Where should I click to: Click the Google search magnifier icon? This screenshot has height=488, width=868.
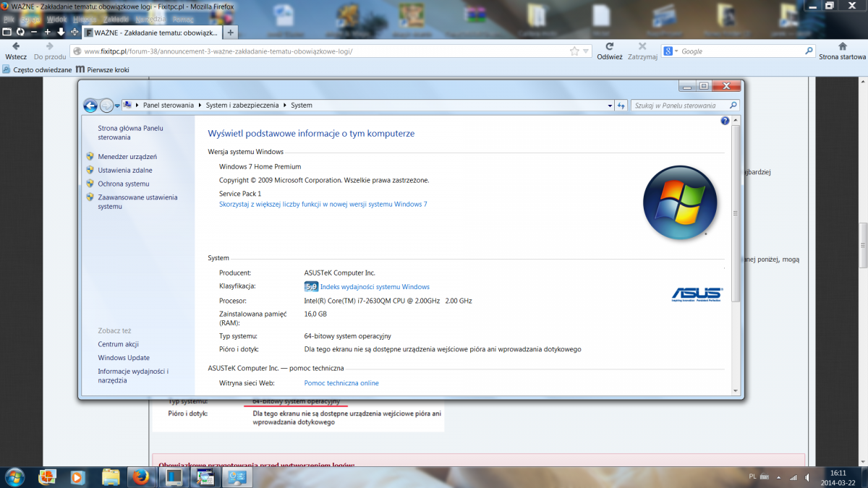(809, 51)
